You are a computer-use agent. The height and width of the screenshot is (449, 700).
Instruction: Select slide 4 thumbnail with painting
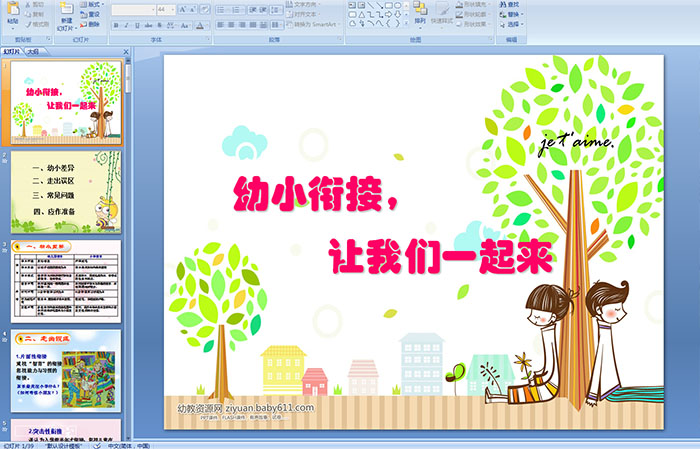[x=66, y=371]
